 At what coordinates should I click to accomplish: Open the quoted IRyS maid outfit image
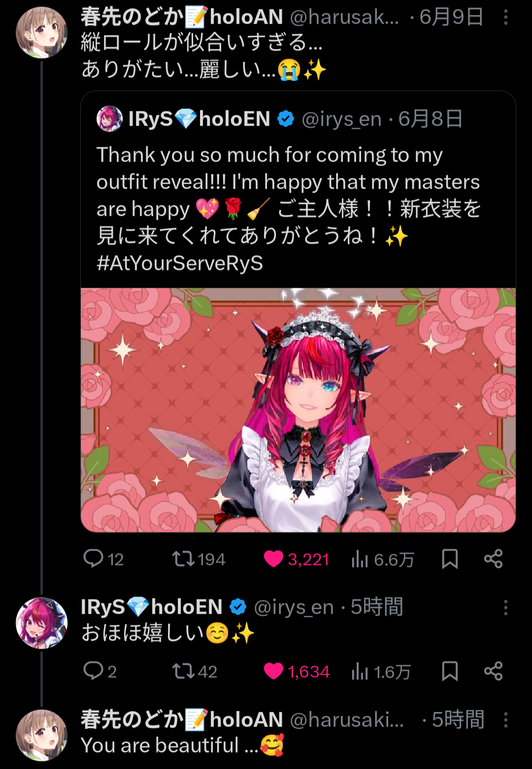[x=298, y=410]
